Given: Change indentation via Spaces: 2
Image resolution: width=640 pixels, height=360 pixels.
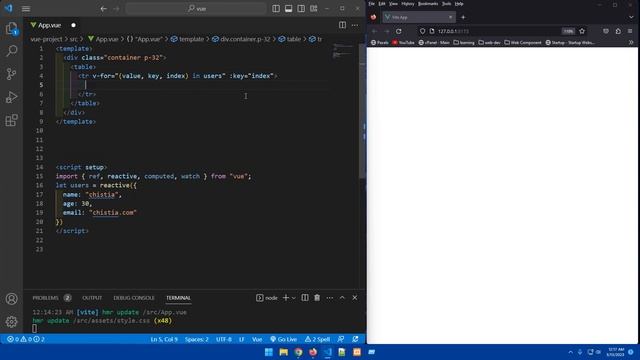Looking at the screenshot, I should (197, 339).
